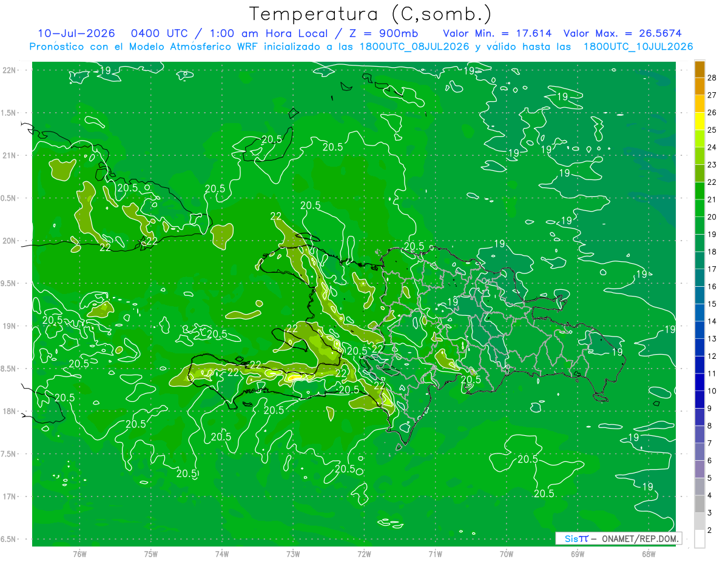
Task: Click the dark blue legend swatch between 10 and 11
Action: tap(699, 382)
